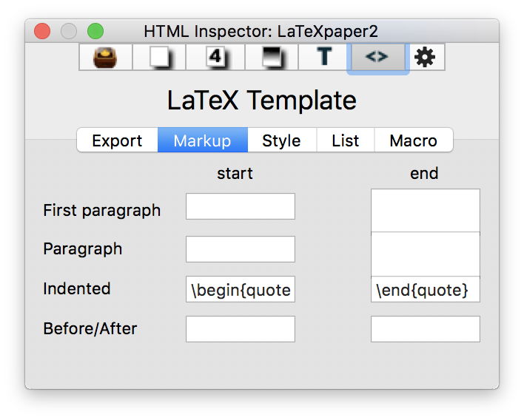Click the Before/After start field
This screenshot has width=524, height=420.
(240, 329)
